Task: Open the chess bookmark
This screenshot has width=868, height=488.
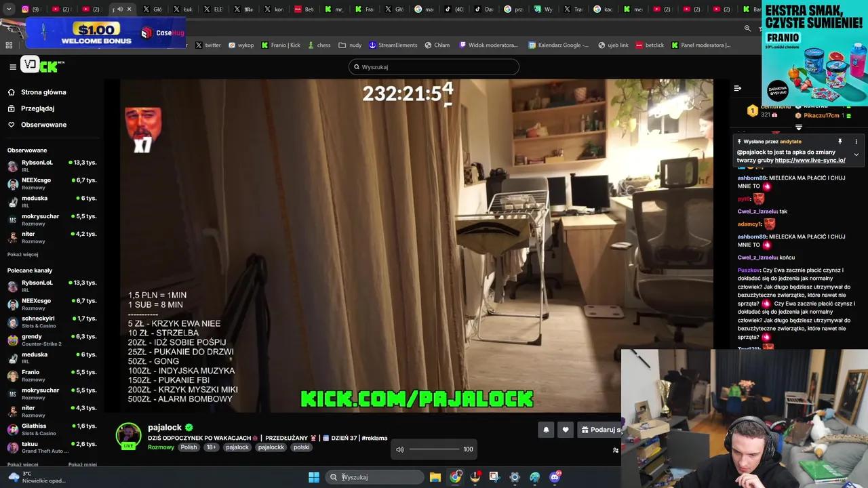Action: (x=319, y=45)
